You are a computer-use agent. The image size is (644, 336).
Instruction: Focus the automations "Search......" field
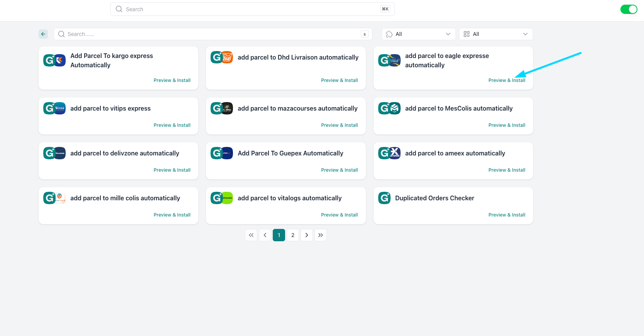coord(213,34)
